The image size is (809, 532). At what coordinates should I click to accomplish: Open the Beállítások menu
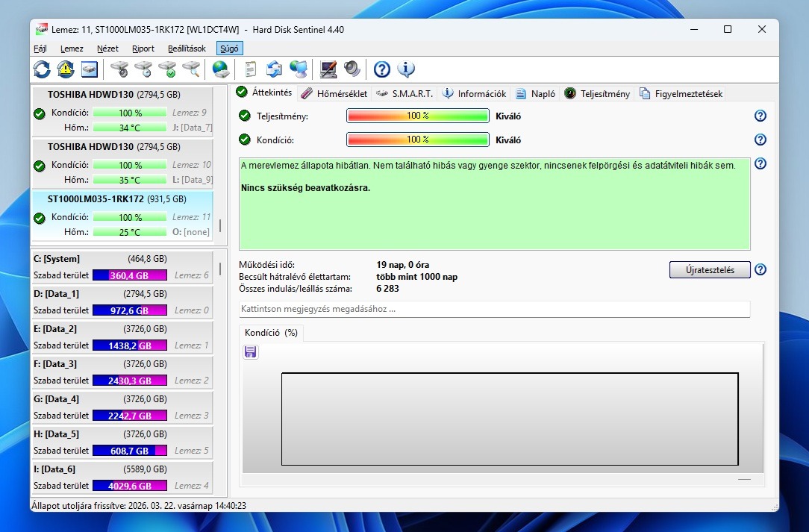coord(187,48)
